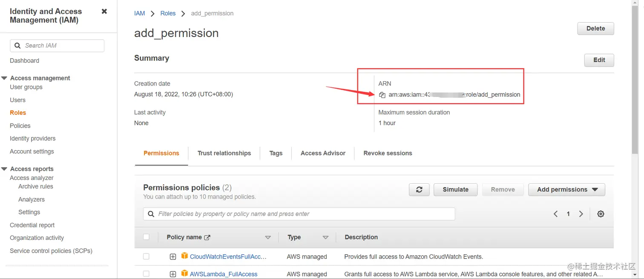
Task: Open Analyzers in sidebar
Action: (32, 199)
